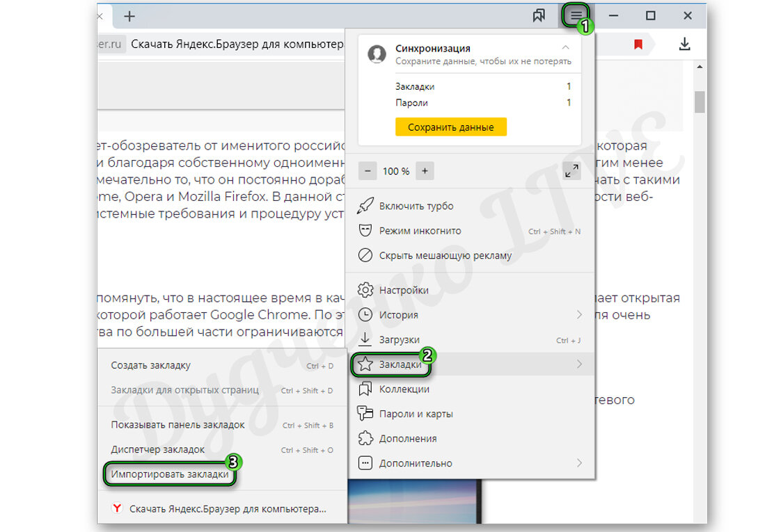This screenshot has height=532, width=758.
Task: Expand the Закладки submenu arrow
Action: click(x=578, y=364)
